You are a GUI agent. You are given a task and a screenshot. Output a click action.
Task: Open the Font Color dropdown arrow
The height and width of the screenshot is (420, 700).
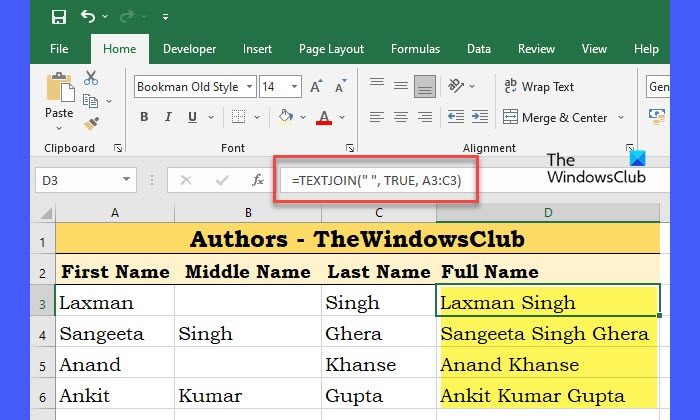342,117
